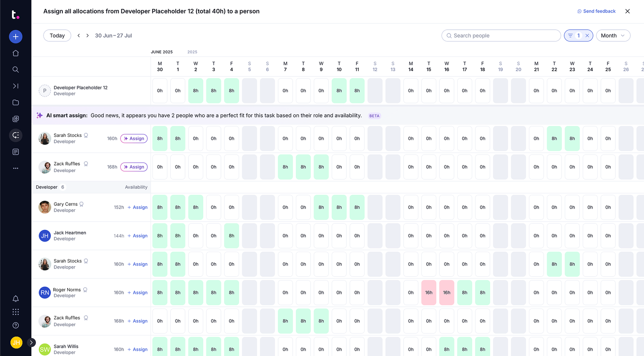Click Jack Heartmen's 8h cell on Friday 4
Viewport: 644px width, 356px height.
click(x=231, y=236)
